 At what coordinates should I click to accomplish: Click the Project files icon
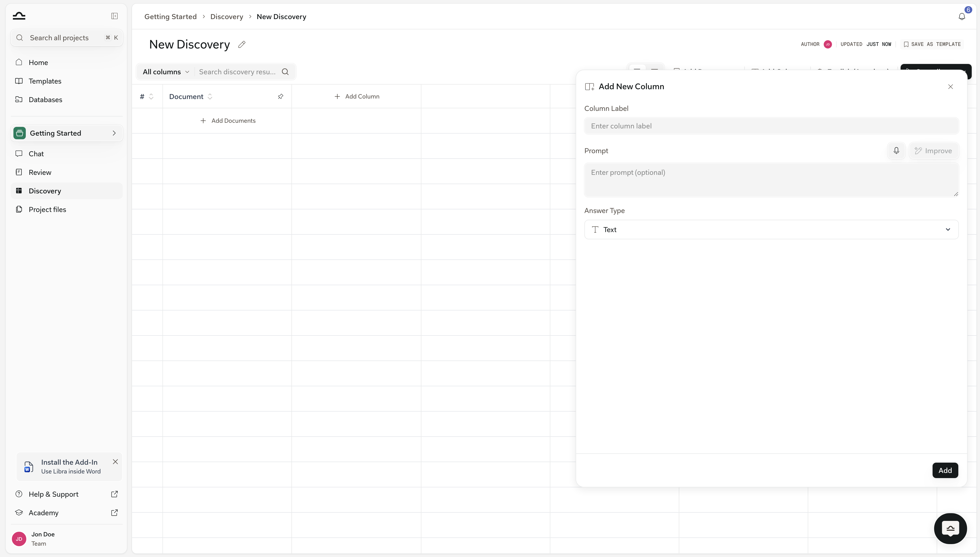(x=19, y=209)
